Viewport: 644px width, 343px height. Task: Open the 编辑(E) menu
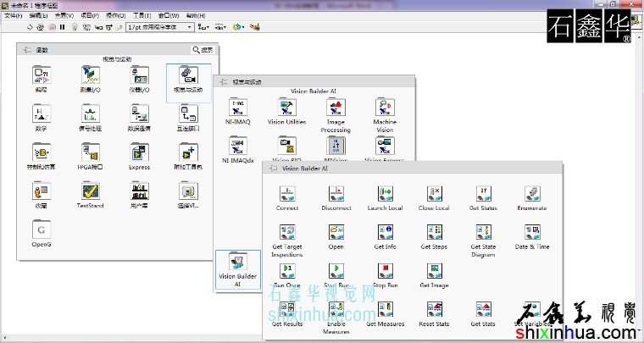[x=38, y=15]
